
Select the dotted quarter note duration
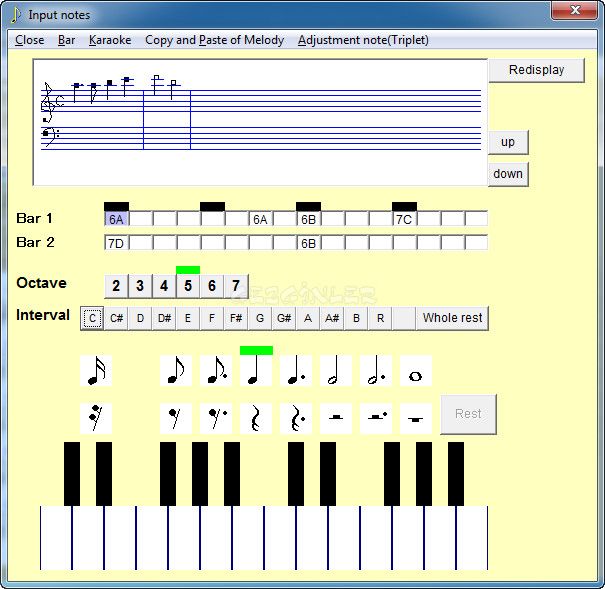tap(296, 370)
